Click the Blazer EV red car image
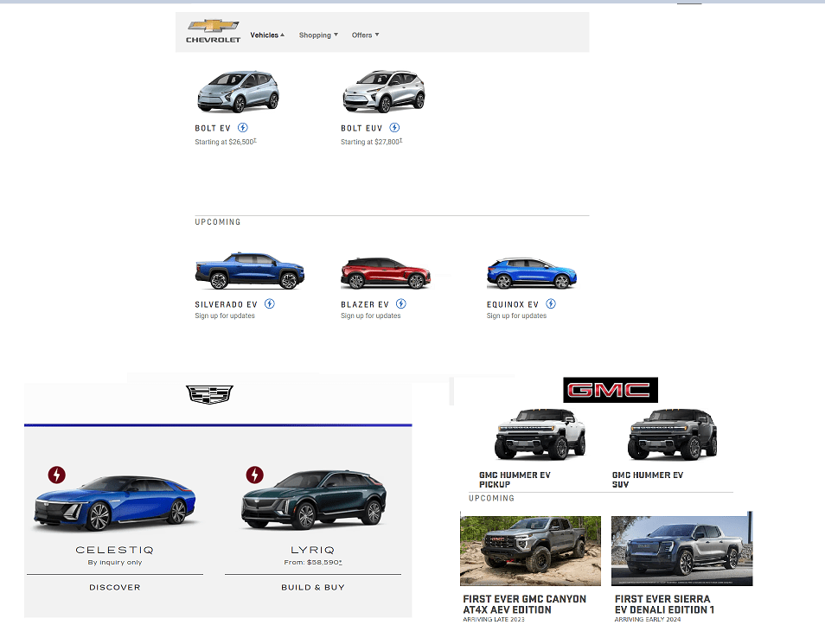The height and width of the screenshot is (644, 825). 386,273
